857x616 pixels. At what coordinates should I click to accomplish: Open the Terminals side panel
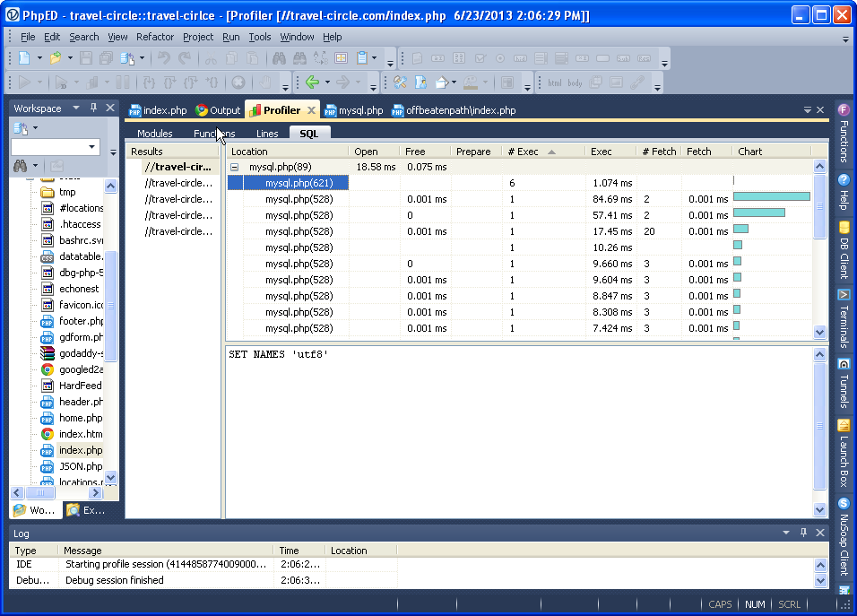[x=844, y=321]
